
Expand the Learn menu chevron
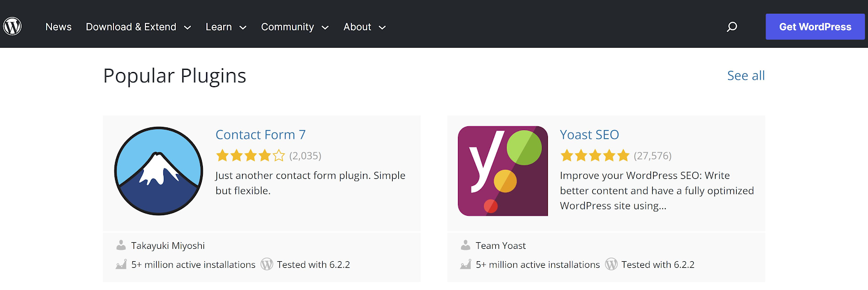[242, 28]
